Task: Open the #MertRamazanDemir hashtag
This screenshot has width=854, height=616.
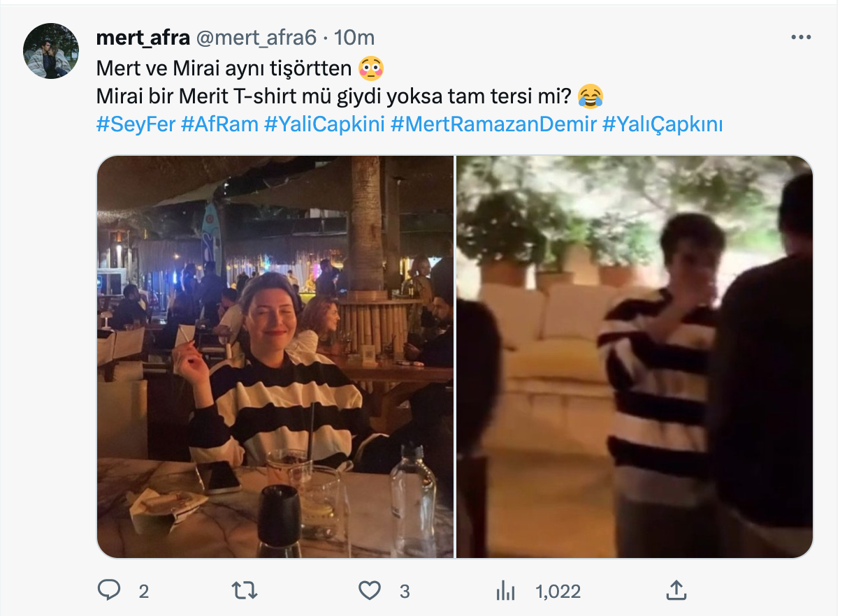Action: (x=493, y=125)
